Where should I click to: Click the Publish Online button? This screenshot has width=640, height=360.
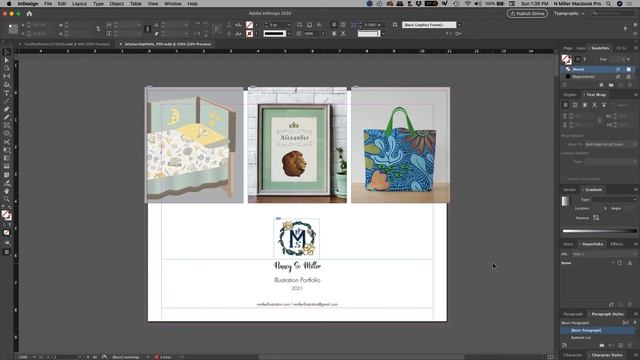click(527, 13)
